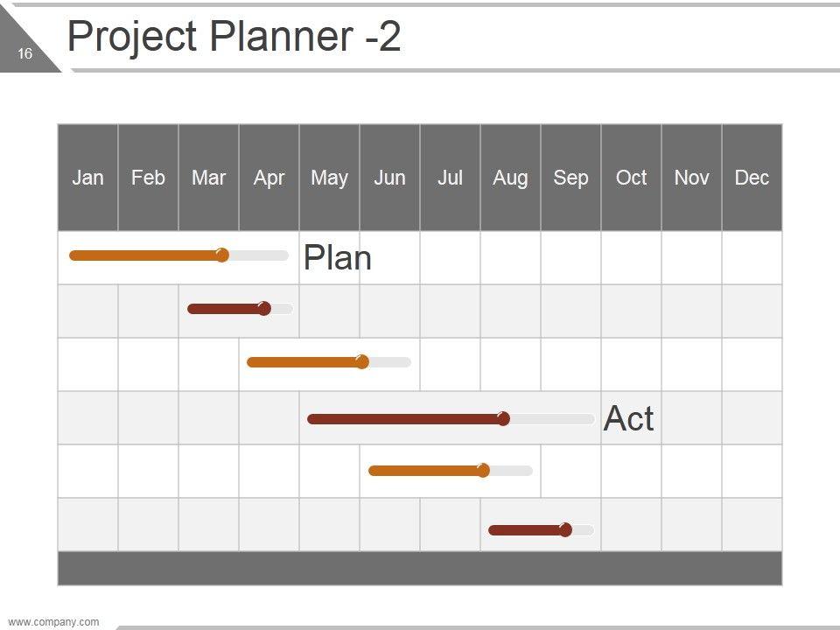Screen dimensions: 840x630
Task: Select the Feb column header
Action: (148, 178)
